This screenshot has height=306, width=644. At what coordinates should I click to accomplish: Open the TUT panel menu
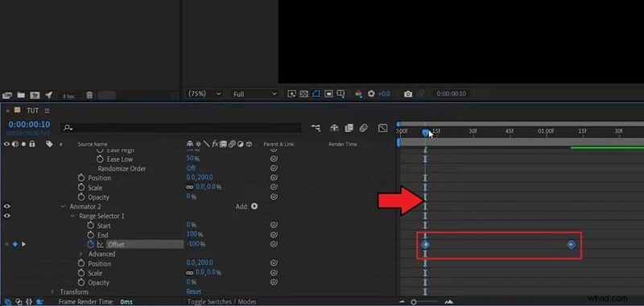(47, 111)
